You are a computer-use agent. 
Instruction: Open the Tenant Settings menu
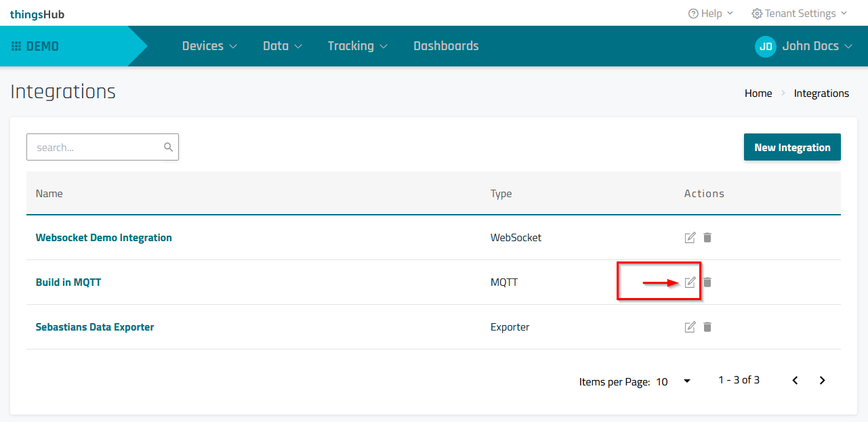click(799, 14)
